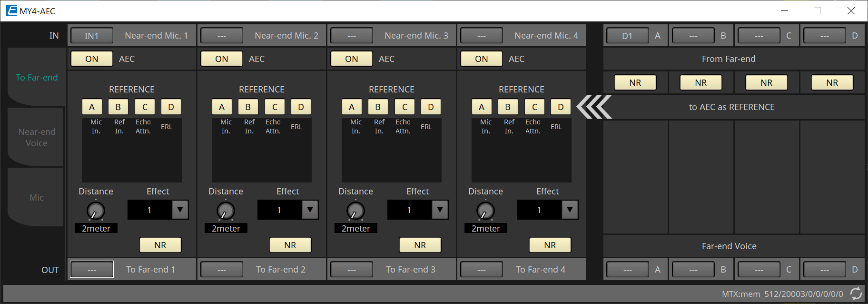
Task: Toggle reference A for Near-end Mic. 1
Action: point(92,107)
